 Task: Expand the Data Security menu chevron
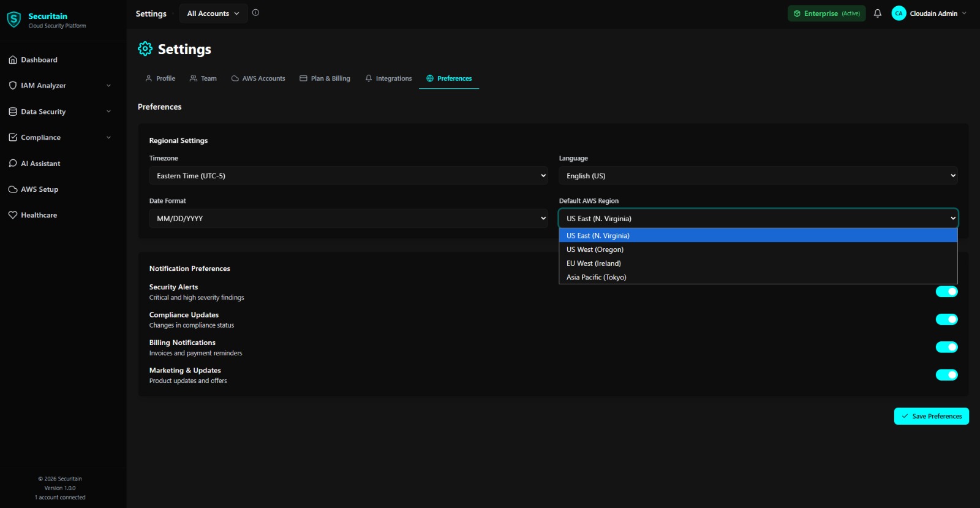click(x=108, y=112)
